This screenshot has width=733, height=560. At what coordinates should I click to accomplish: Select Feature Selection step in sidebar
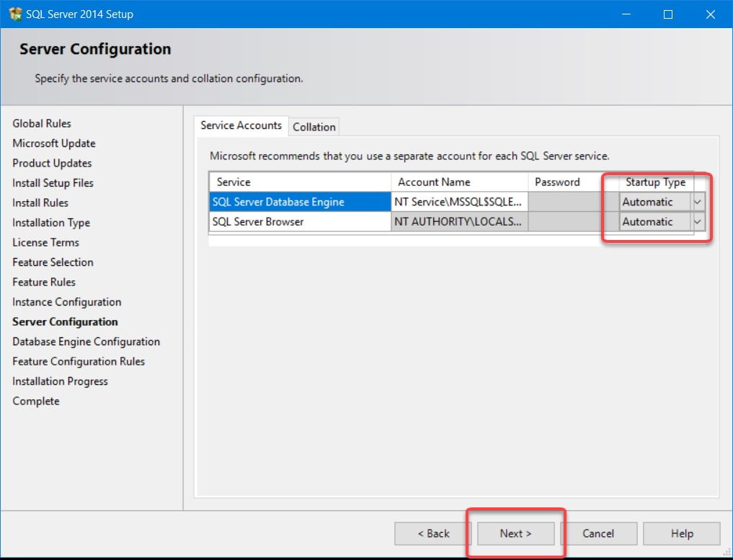[53, 262]
